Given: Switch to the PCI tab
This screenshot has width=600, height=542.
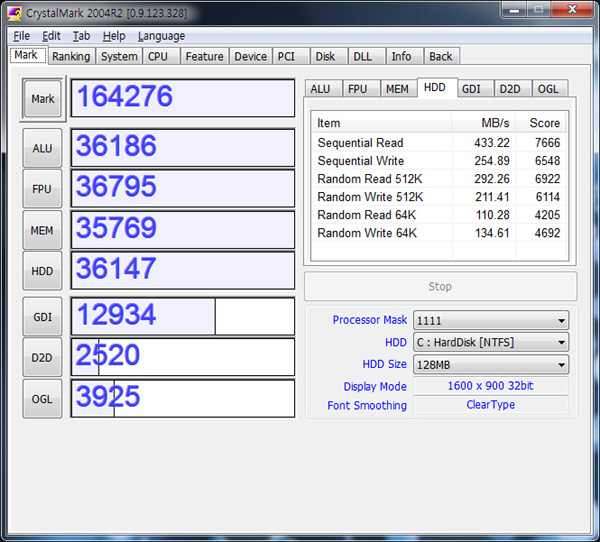Looking at the screenshot, I should click(291, 56).
